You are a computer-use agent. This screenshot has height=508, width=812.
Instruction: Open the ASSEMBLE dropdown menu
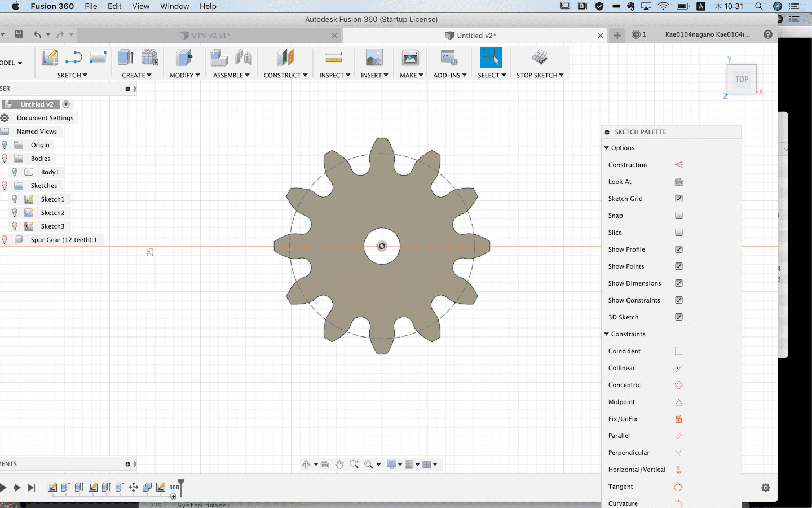tap(231, 75)
